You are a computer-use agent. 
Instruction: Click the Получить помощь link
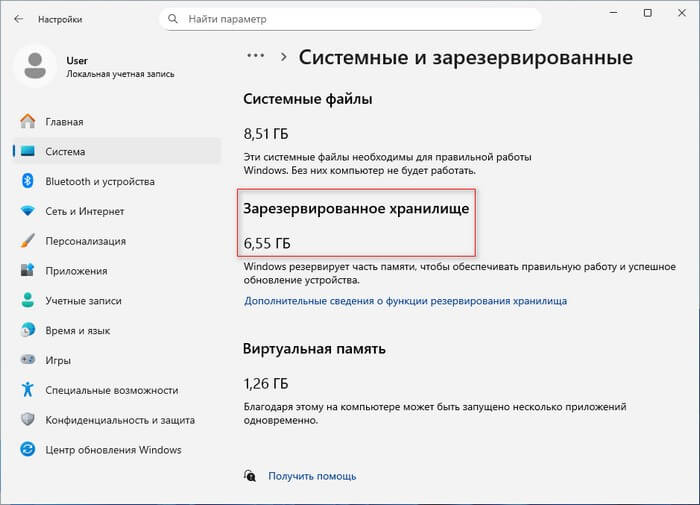(x=311, y=476)
